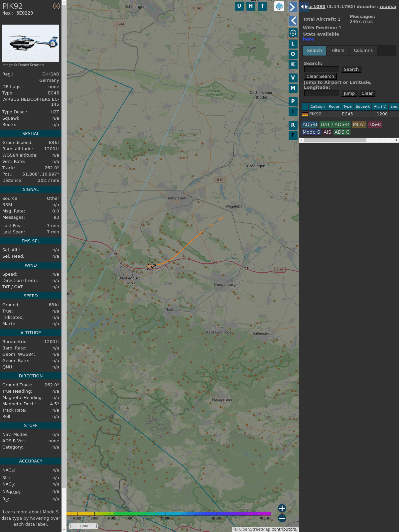Close the PIK92 aircraft info panel
This screenshot has width=399, height=532.
coord(57,6)
